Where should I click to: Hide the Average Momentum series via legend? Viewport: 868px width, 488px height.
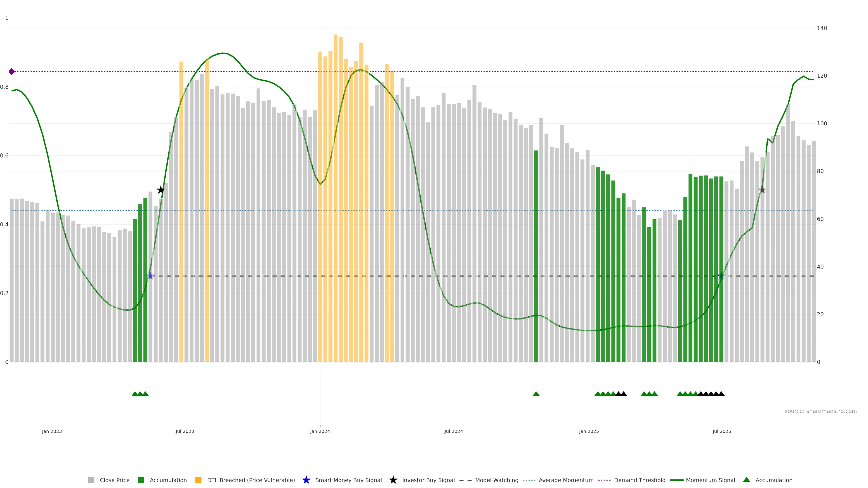click(566, 480)
